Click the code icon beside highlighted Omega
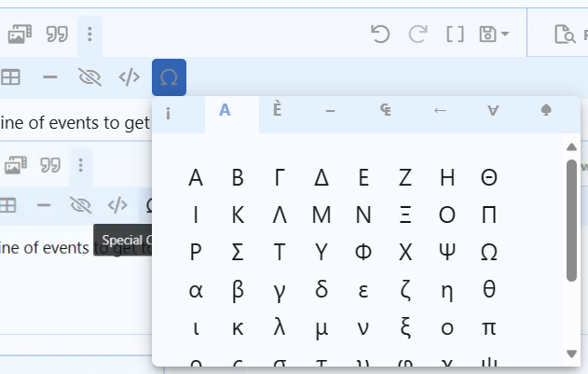The width and height of the screenshot is (588, 374). 130,76
